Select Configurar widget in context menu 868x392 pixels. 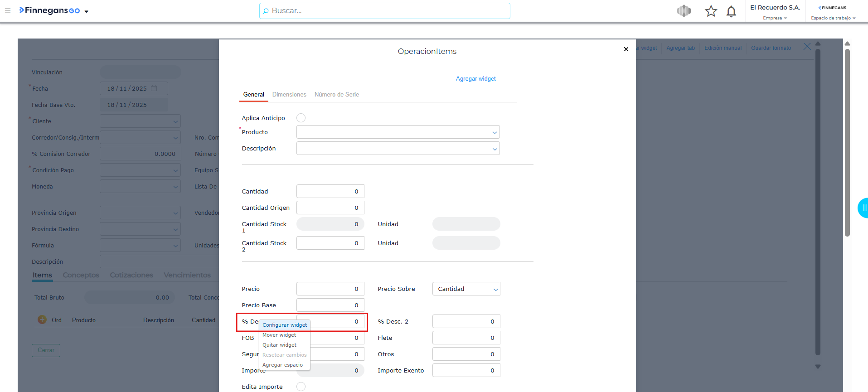click(285, 325)
